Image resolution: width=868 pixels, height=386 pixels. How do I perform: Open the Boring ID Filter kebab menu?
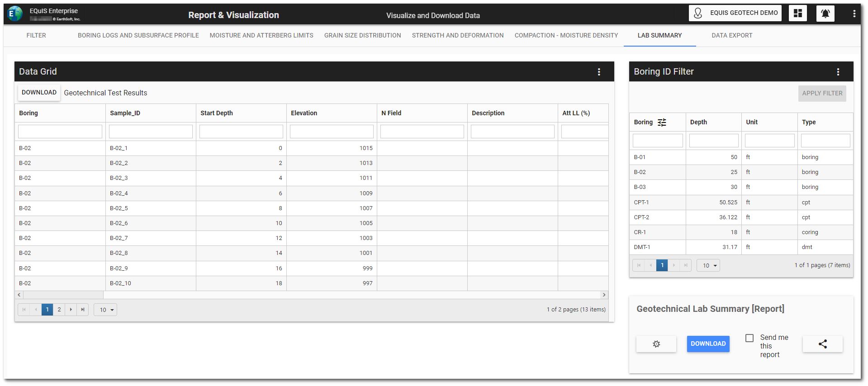[838, 72]
